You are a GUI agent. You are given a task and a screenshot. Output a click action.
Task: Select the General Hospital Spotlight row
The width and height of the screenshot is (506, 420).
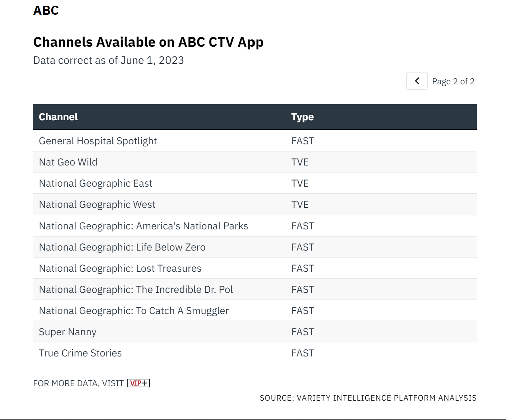click(x=255, y=141)
